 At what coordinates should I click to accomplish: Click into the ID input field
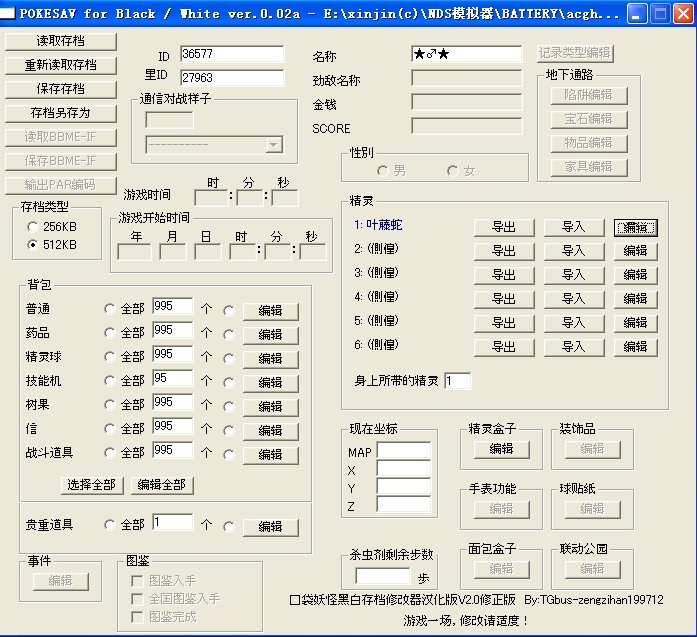(x=232, y=54)
